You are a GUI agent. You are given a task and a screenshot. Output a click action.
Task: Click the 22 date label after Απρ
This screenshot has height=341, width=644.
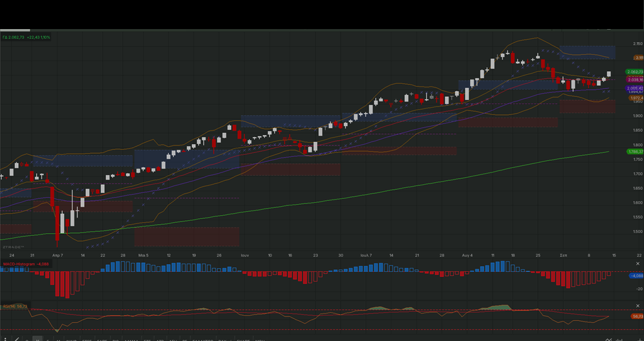[x=102, y=255]
